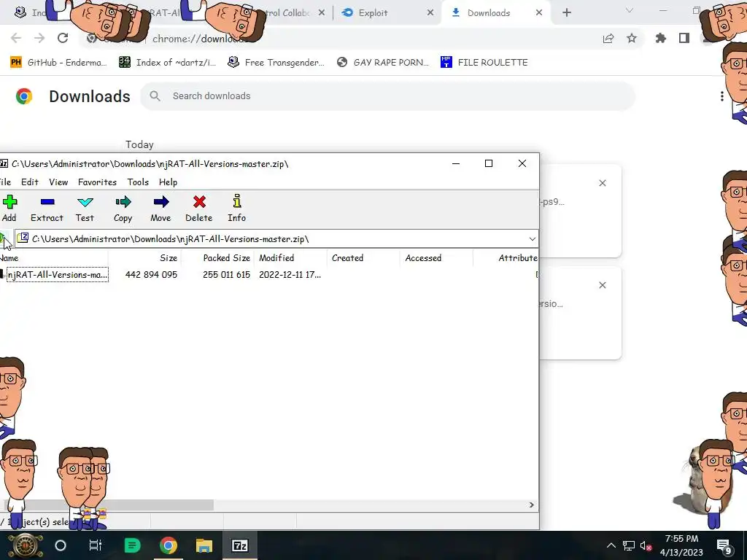Click the 255 011 615 packed size value
Viewport: 747px width, 560px height.
coord(226,275)
